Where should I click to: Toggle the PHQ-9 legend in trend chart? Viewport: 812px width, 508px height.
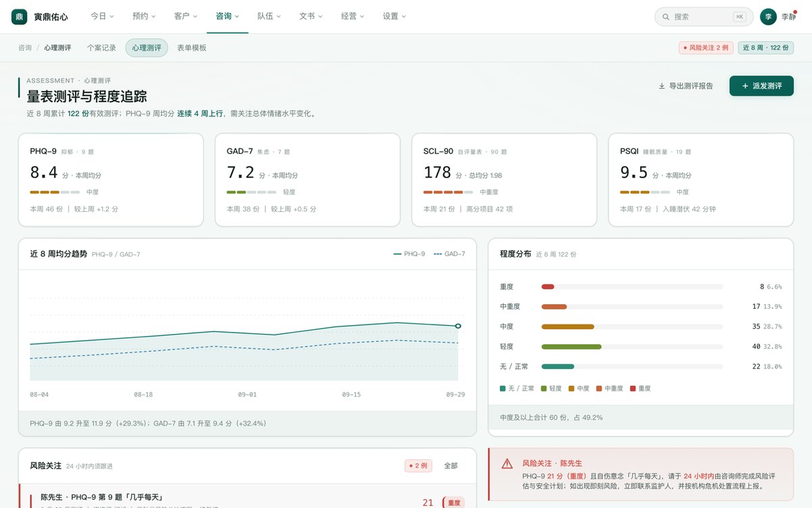pyautogui.click(x=409, y=254)
